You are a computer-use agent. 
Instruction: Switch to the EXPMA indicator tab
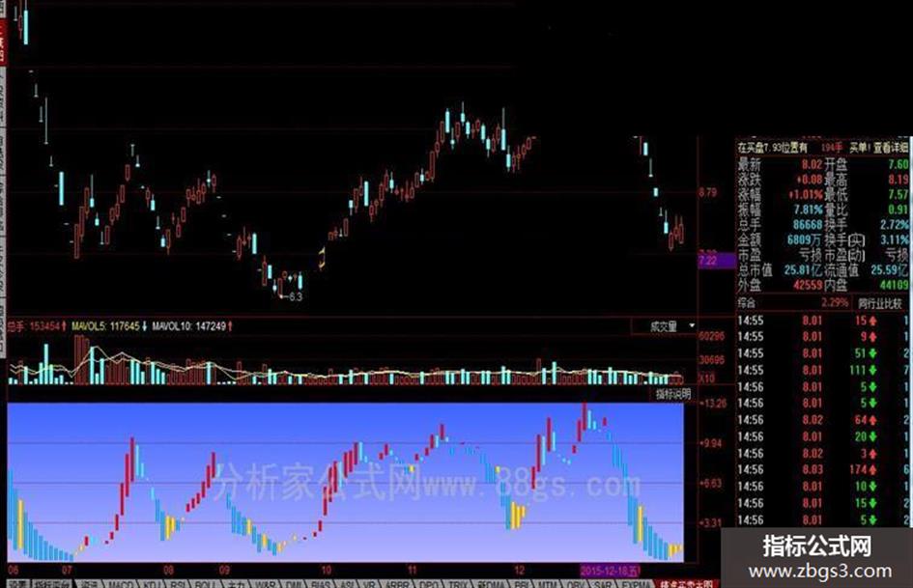pyautogui.click(x=635, y=583)
